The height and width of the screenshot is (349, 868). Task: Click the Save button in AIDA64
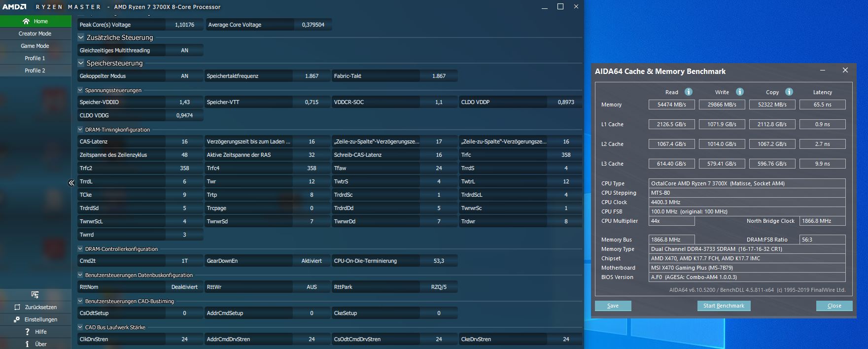coord(613,306)
